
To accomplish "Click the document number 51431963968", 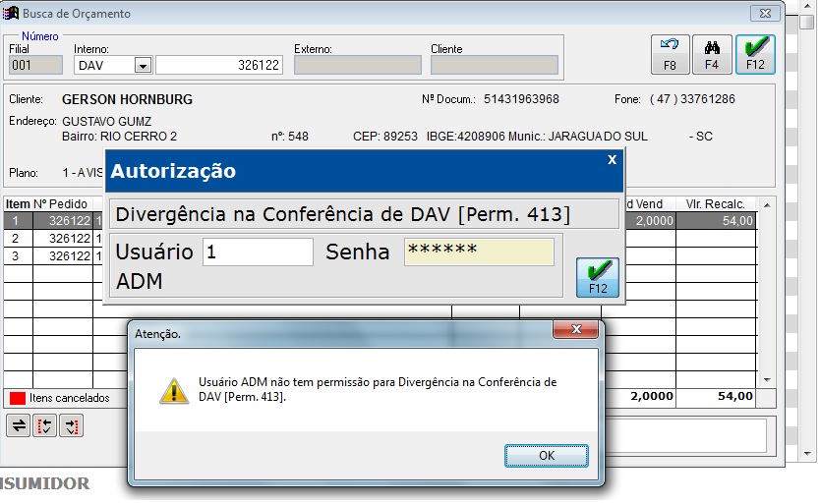I will pos(521,99).
